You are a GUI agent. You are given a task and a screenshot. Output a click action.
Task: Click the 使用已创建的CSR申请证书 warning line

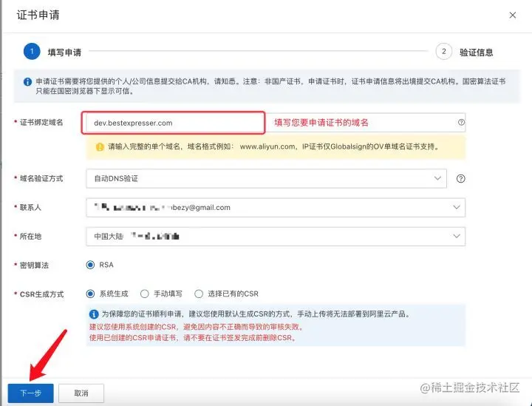point(193,338)
